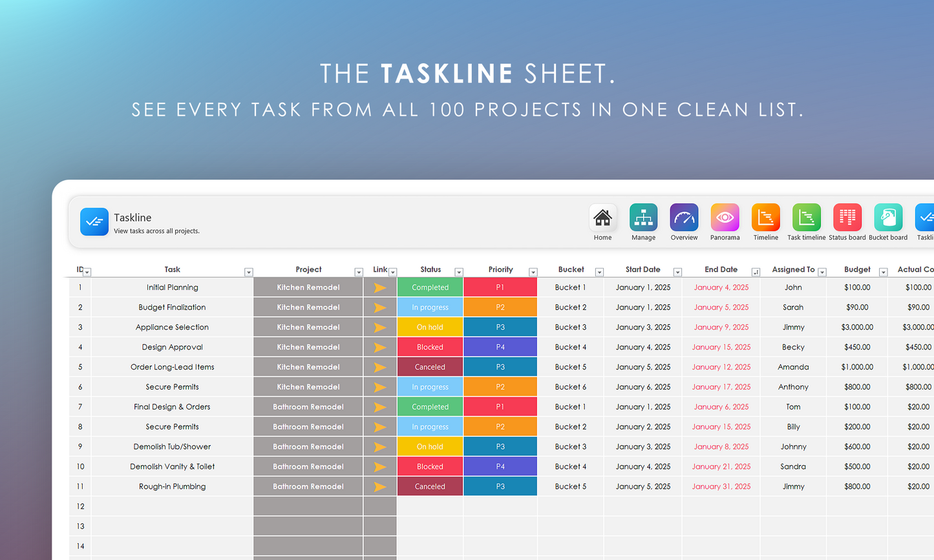The image size is (934, 560).
Task: Open the Project column filter dropdown
Action: coord(359,272)
